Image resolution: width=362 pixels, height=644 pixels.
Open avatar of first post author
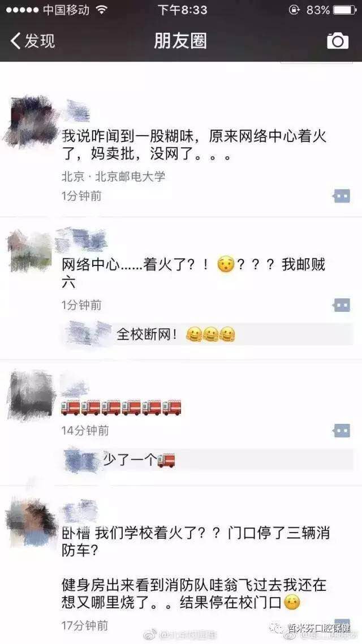coord(31,121)
